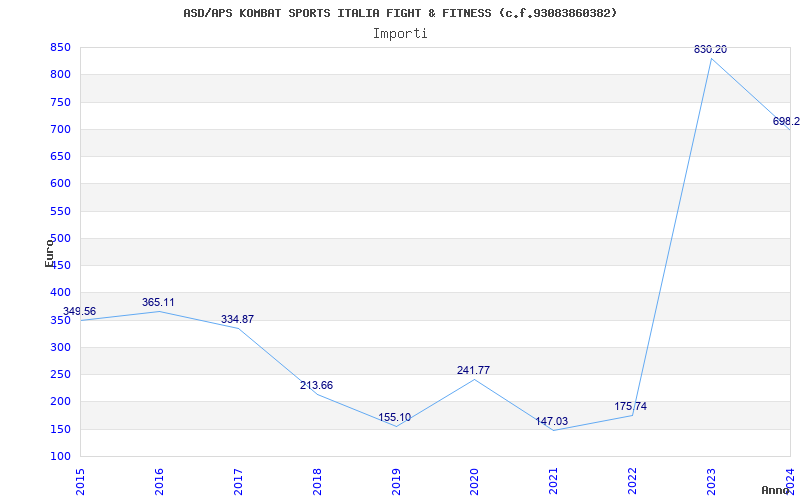Image resolution: width=800 pixels, height=500 pixels.
Task: Click the 700 y-axis tick label
Action: (x=60, y=130)
